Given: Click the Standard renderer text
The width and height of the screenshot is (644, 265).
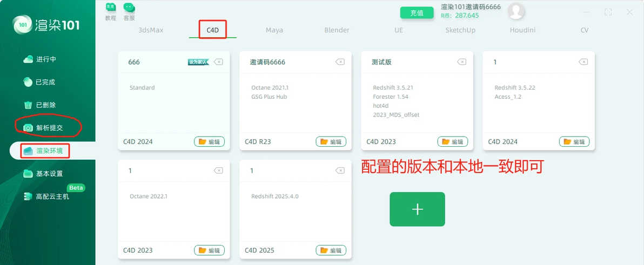Looking at the screenshot, I should 142,88.
